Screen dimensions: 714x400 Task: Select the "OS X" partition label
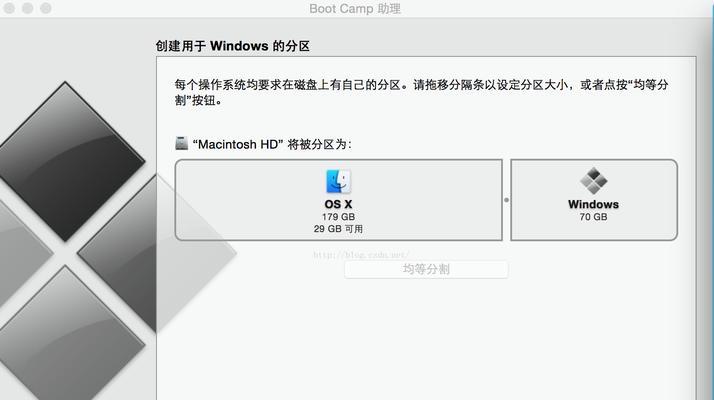coord(338,204)
